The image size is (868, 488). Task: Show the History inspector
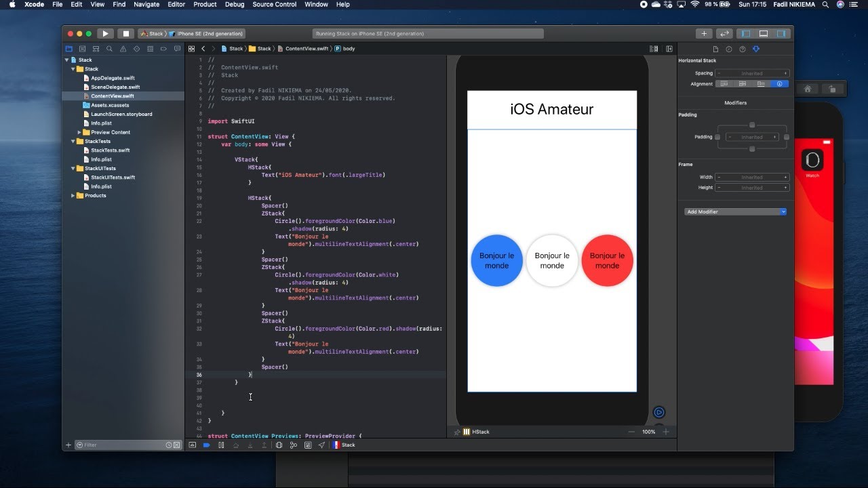click(x=729, y=49)
